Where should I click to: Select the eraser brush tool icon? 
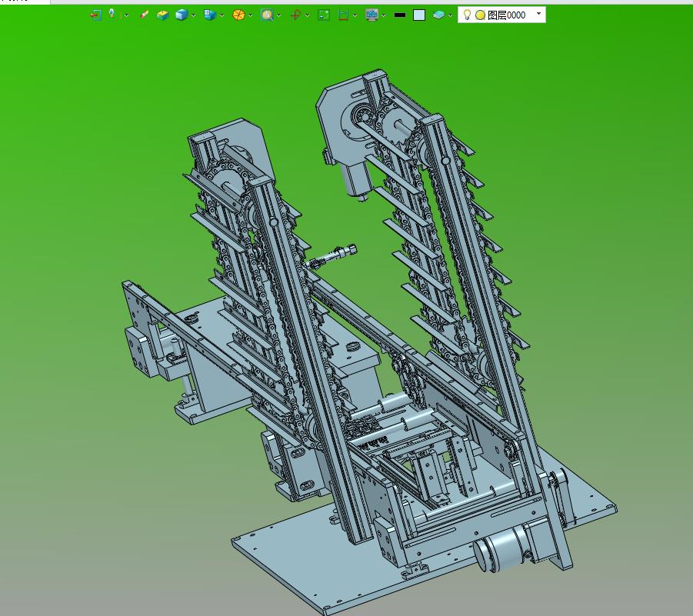coord(144,15)
